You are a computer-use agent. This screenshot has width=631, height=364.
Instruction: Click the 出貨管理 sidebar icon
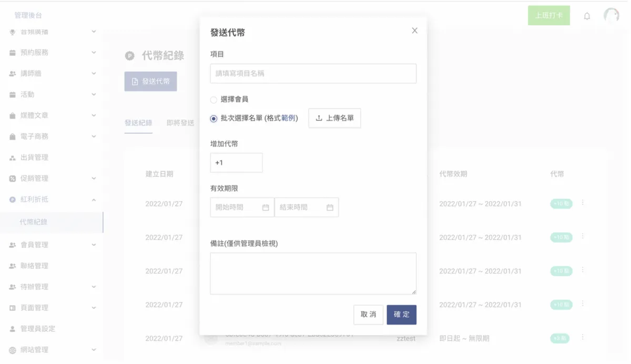tap(13, 158)
